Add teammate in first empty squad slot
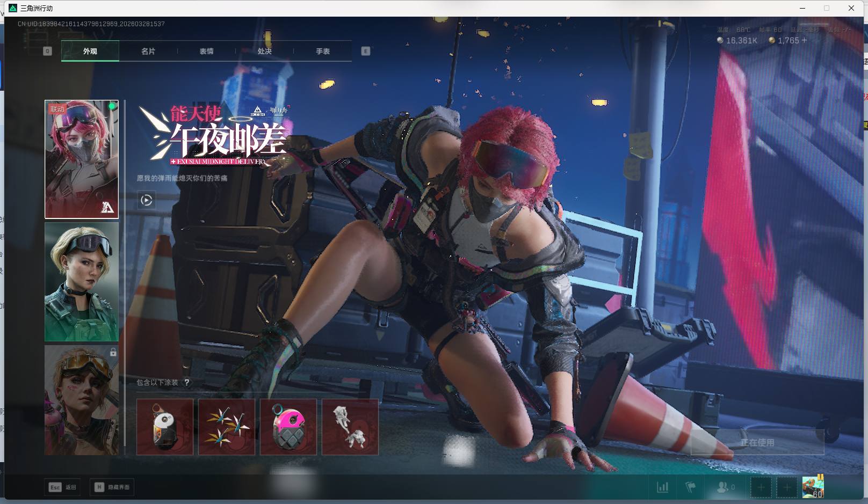The width and height of the screenshot is (868, 504). tap(761, 487)
